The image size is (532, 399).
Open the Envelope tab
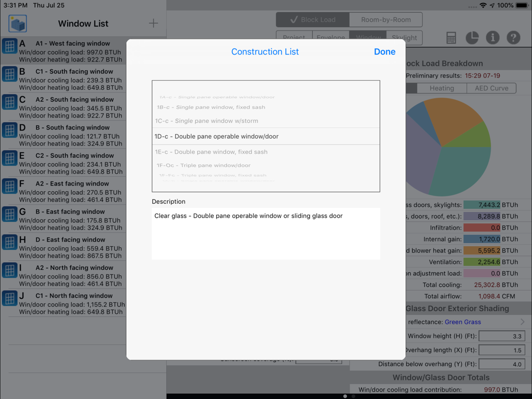click(x=331, y=37)
